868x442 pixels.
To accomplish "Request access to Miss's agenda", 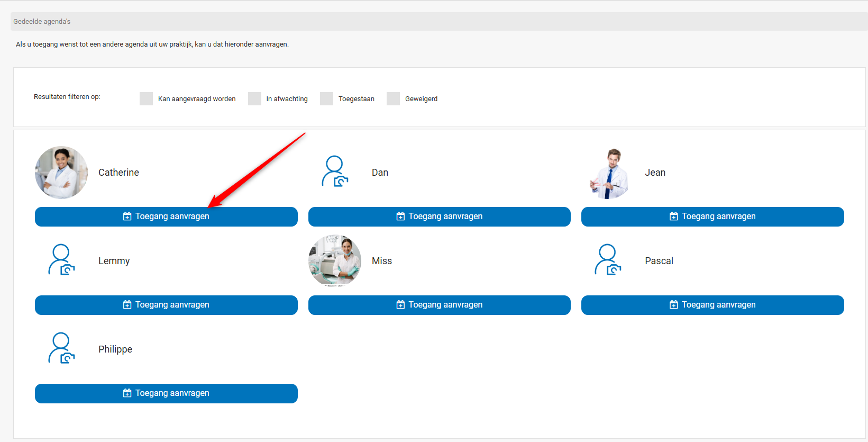I will coord(440,305).
